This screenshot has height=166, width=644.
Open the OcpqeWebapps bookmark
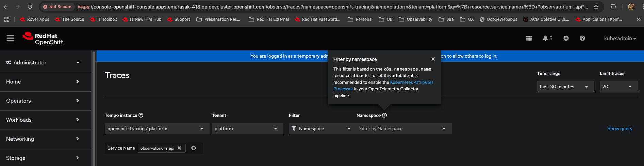tap(498, 19)
